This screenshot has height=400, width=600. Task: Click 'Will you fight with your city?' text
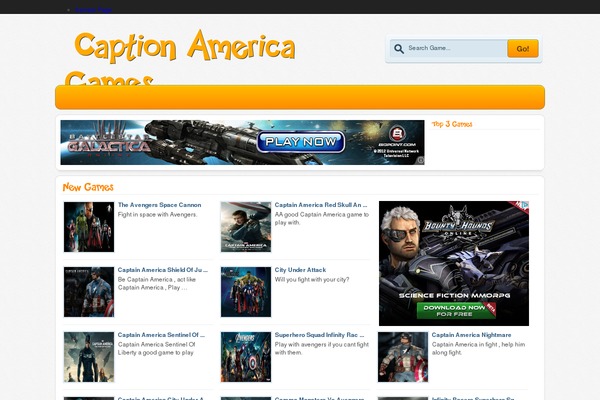(312, 280)
